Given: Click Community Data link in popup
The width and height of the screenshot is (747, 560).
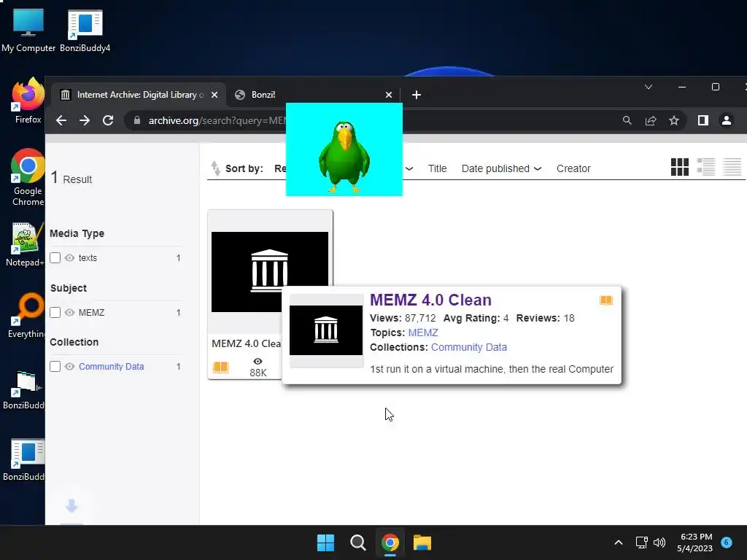Looking at the screenshot, I should (x=469, y=347).
